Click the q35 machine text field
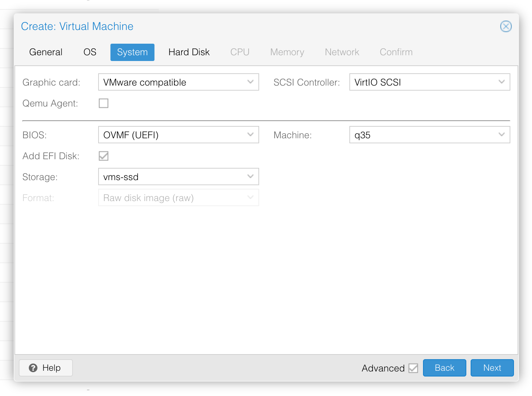Image resolution: width=532 pixels, height=396 pixels. tap(419, 135)
